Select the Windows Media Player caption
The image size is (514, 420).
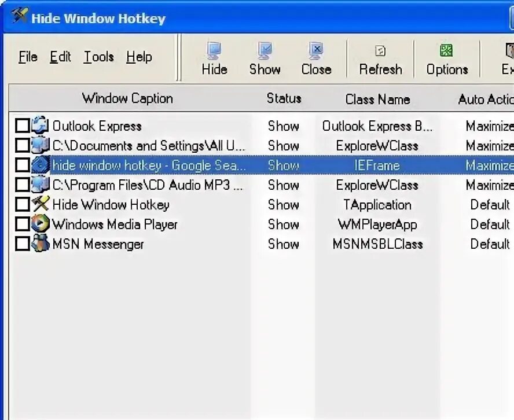[115, 224]
